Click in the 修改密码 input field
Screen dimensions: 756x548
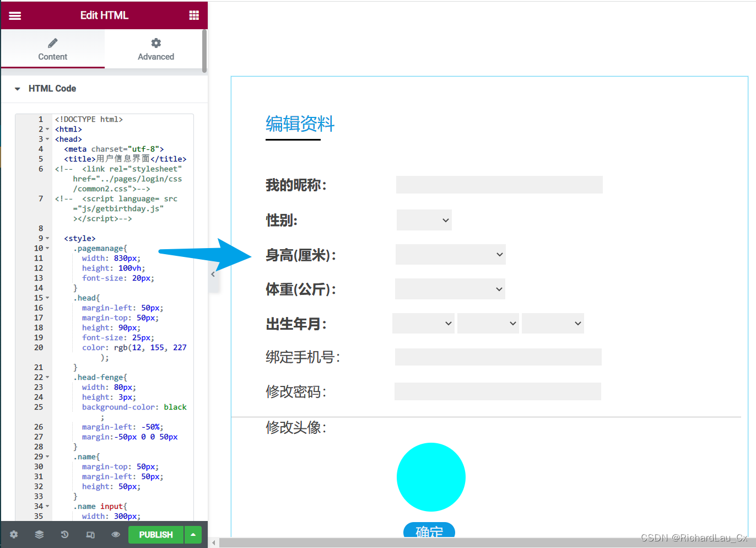[498, 391]
